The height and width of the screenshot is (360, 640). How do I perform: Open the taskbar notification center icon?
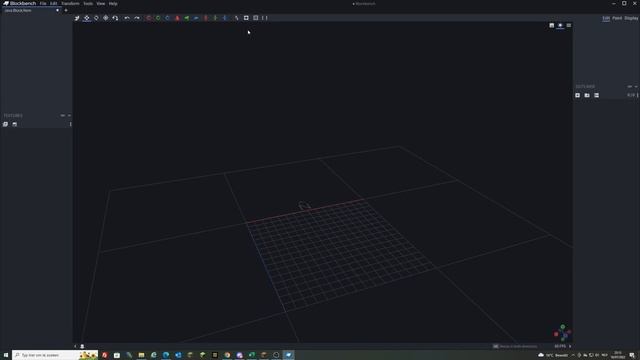coord(632,356)
